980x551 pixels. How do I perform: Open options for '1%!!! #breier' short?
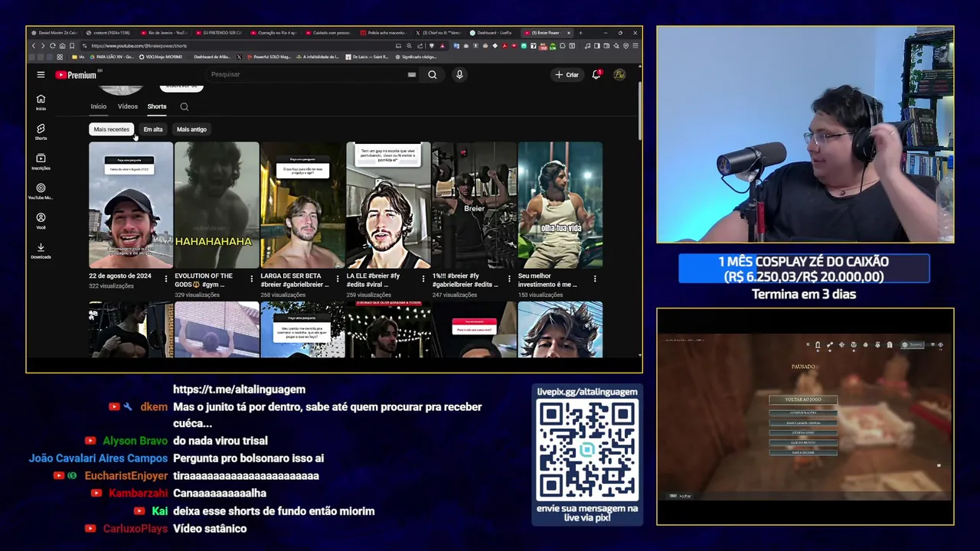(x=508, y=279)
